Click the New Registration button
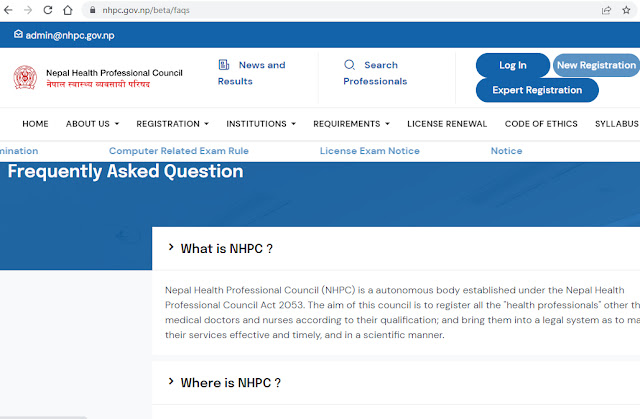This screenshot has width=640, height=419. pyautogui.click(x=596, y=65)
